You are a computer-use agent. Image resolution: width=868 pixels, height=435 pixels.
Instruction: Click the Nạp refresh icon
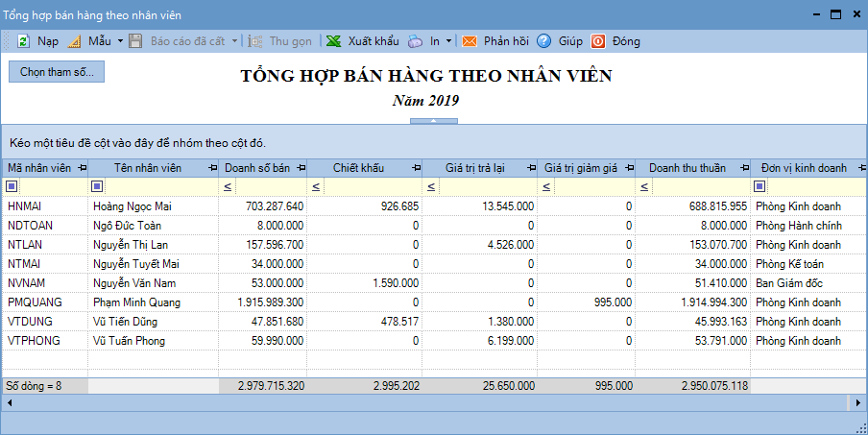[23, 41]
